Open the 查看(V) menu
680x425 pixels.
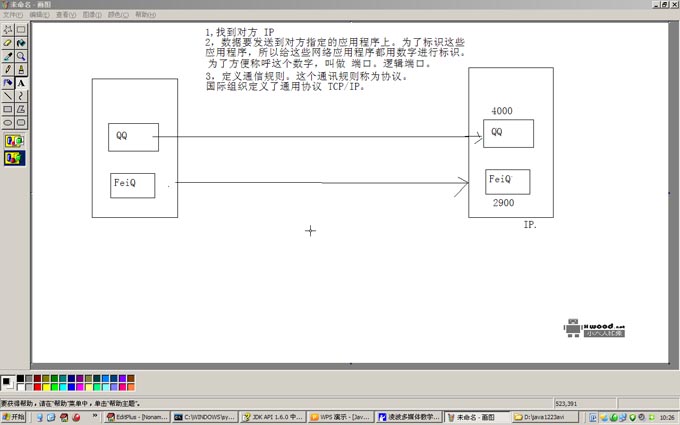pos(66,15)
